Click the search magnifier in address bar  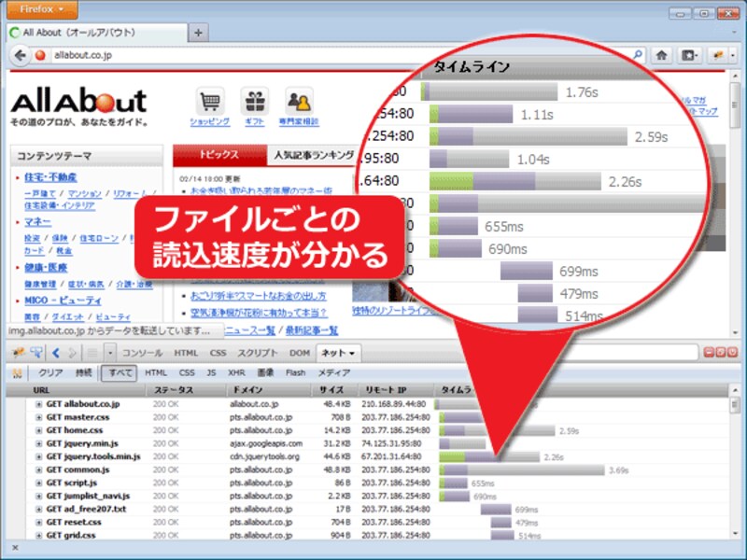tap(638, 55)
